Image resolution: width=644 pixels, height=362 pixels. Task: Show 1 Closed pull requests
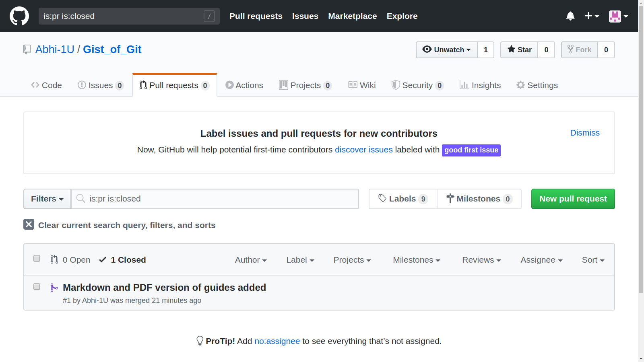click(122, 260)
